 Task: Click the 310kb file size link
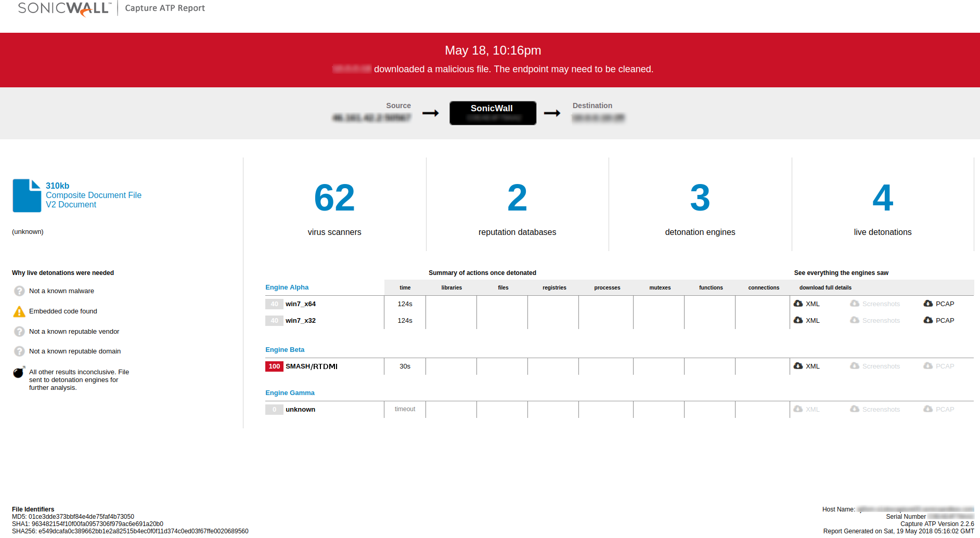(x=57, y=186)
